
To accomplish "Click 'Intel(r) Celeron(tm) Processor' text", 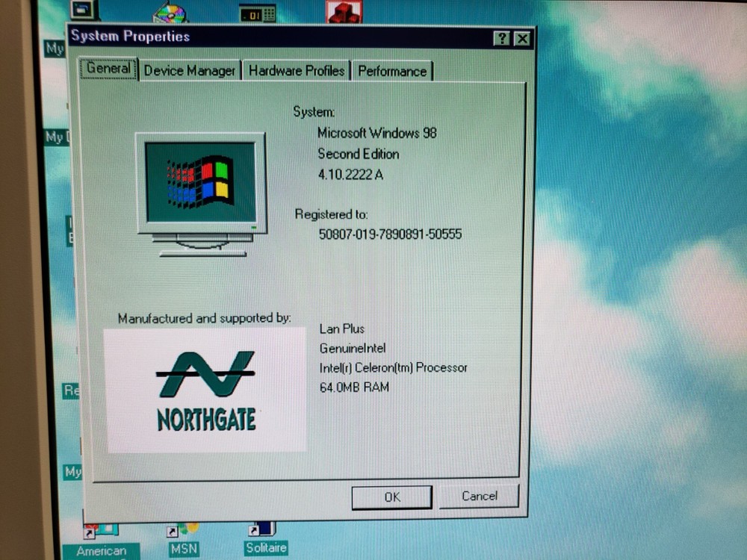I will pyautogui.click(x=394, y=367).
